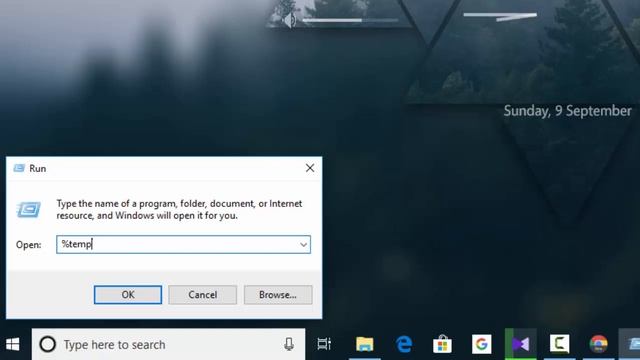The width and height of the screenshot is (640, 360).
Task: Open Google Chrome from the taskbar
Action: pyautogui.click(x=598, y=344)
